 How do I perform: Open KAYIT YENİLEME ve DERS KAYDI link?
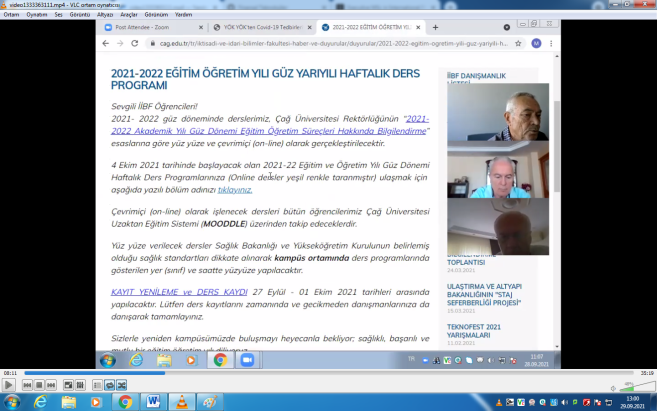point(179,292)
